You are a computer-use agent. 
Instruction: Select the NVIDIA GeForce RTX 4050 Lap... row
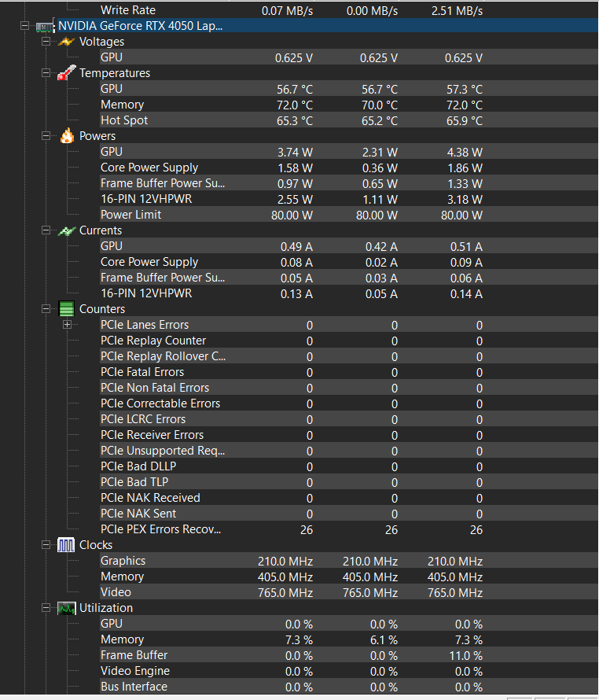tap(328, 26)
